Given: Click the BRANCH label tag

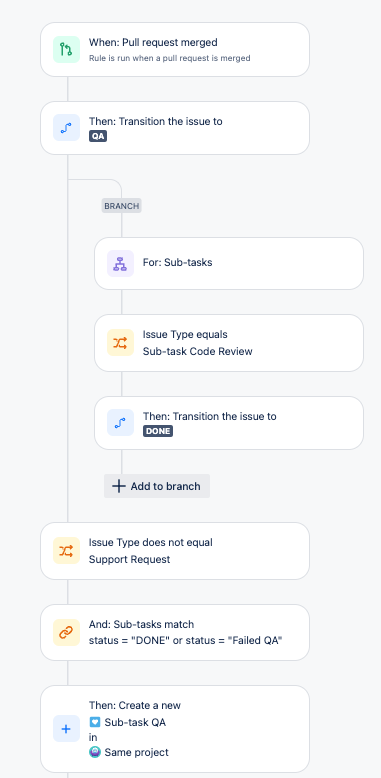Looking at the screenshot, I should (x=122, y=205).
